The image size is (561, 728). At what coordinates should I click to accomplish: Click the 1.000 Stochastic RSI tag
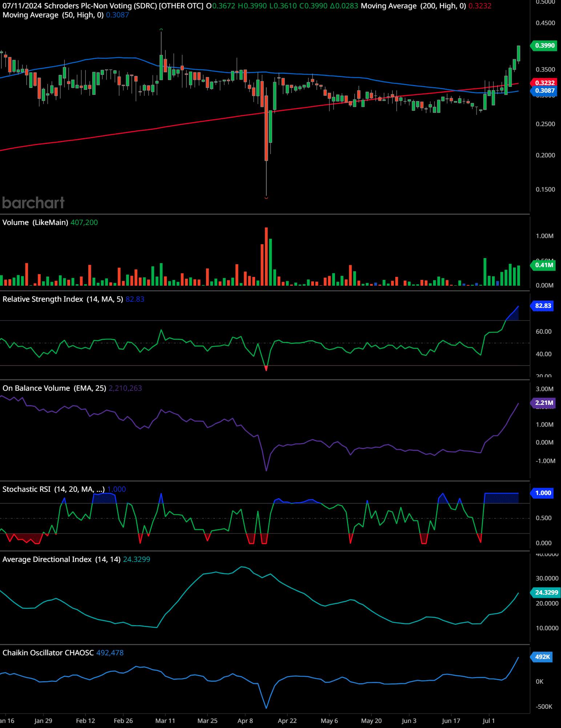pyautogui.click(x=542, y=493)
